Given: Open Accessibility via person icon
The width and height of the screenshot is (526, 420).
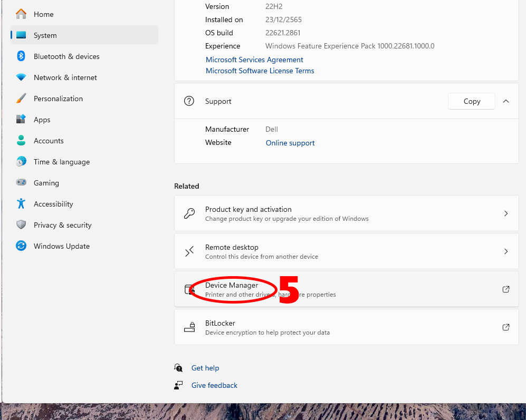Looking at the screenshot, I should pos(21,204).
